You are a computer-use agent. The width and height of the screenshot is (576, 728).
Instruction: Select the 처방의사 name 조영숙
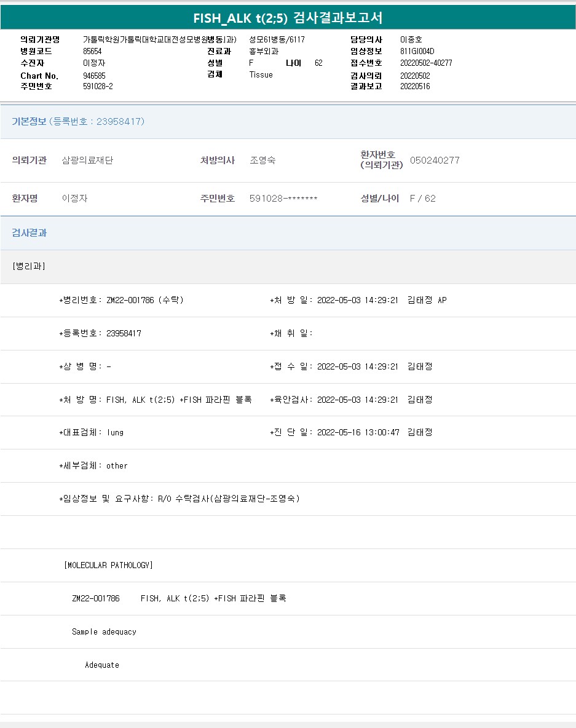point(262,160)
